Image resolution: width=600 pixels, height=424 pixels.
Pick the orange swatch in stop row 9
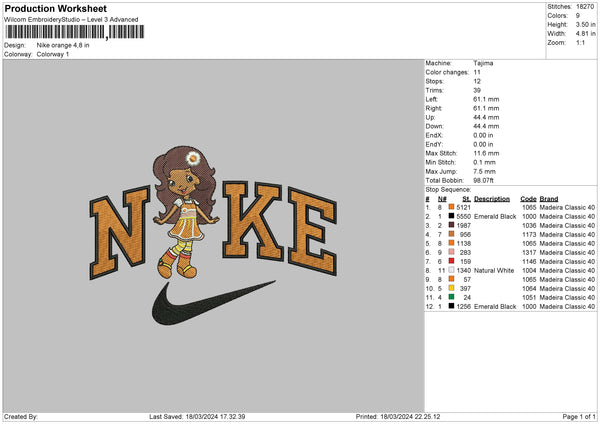pyautogui.click(x=452, y=279)
